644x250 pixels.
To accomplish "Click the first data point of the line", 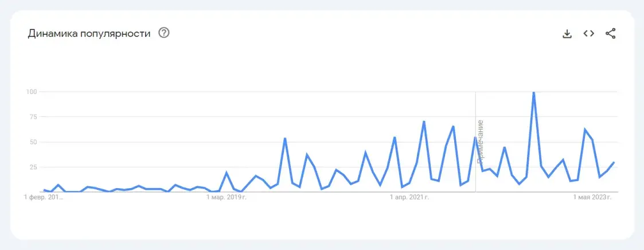I will click(x=44, y=190).
